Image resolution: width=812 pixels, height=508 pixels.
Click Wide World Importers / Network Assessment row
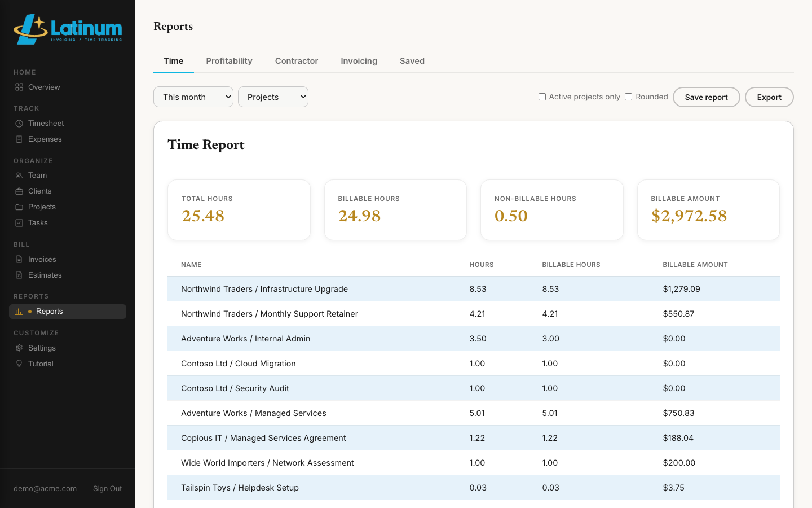474,463
